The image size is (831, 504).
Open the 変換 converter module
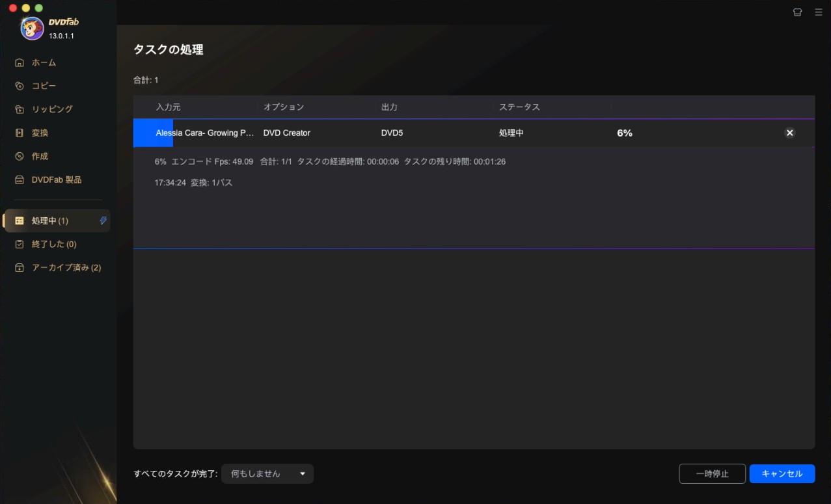click(x=40, y=133)
